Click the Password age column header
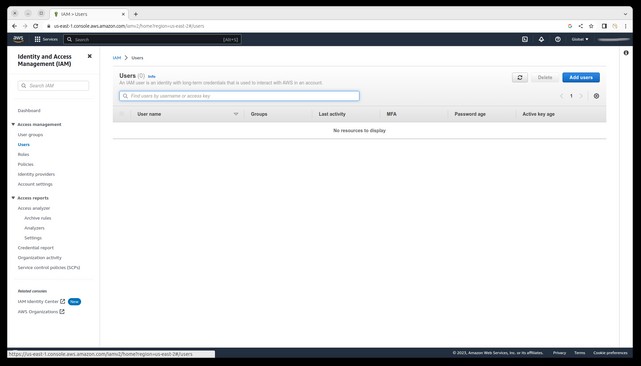The image size is (641, 366). (x=470, y=114)
